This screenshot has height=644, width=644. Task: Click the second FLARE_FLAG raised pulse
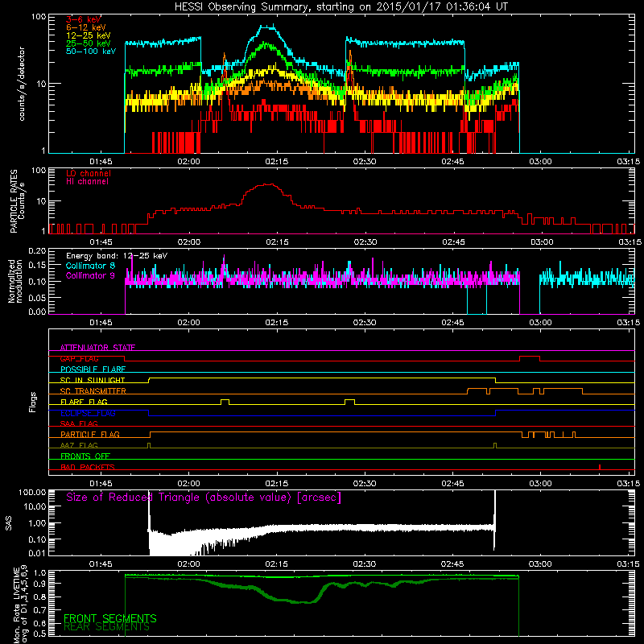click(350, 401)
